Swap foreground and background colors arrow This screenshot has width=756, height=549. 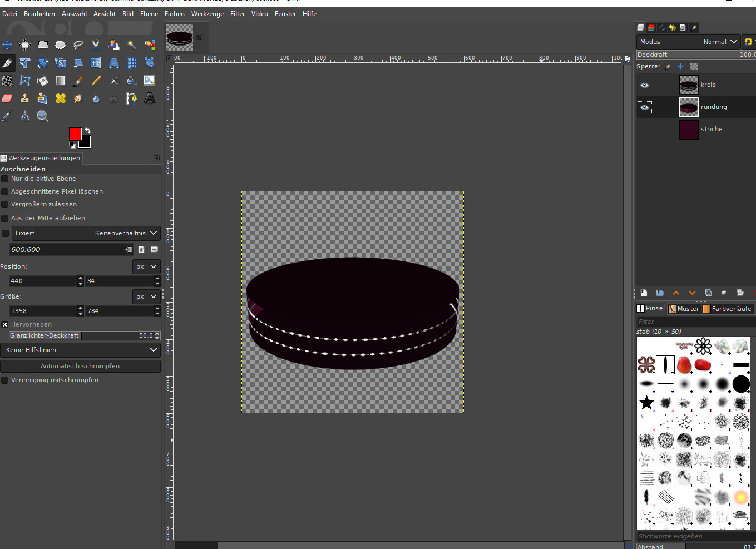[88, 131]
